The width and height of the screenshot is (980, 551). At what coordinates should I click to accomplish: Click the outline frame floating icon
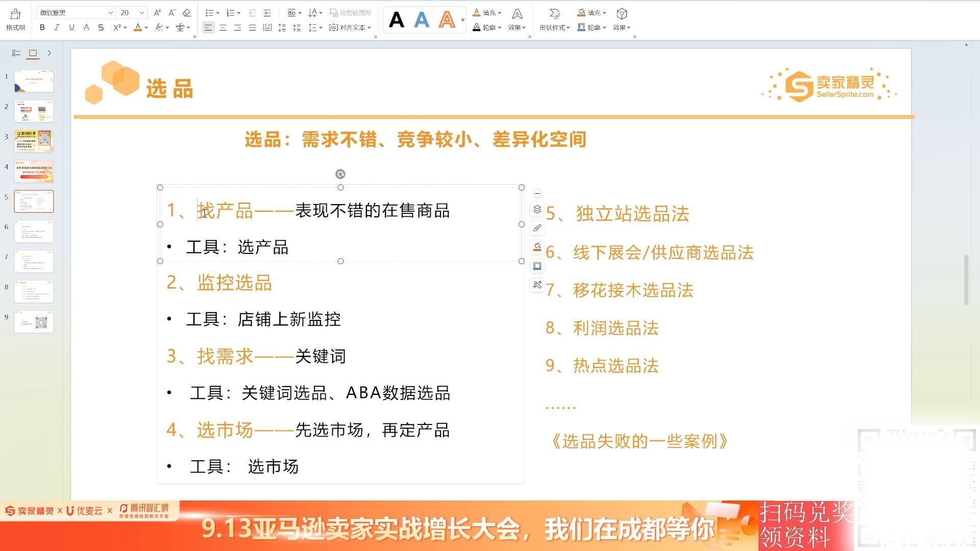(x=537, y=266)
